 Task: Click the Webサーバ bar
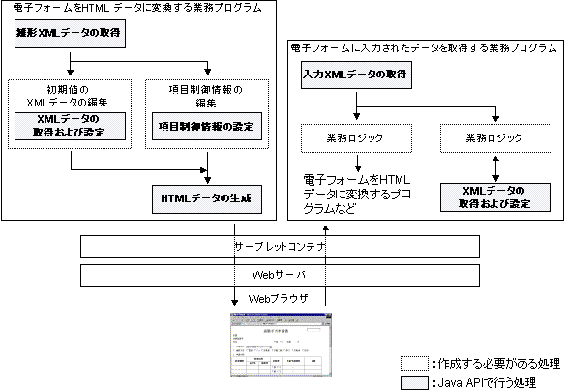[280, 276]
